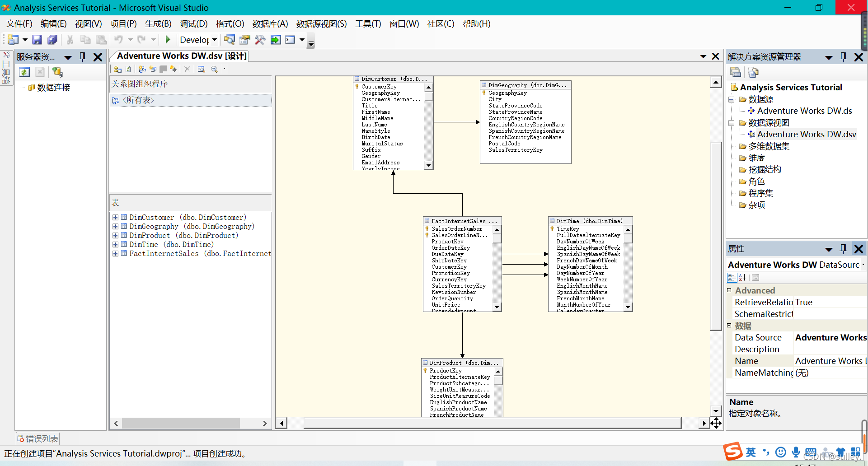Click the microphone voice input icon
This screenshot has width=868, height=466.
coord(796,452)
